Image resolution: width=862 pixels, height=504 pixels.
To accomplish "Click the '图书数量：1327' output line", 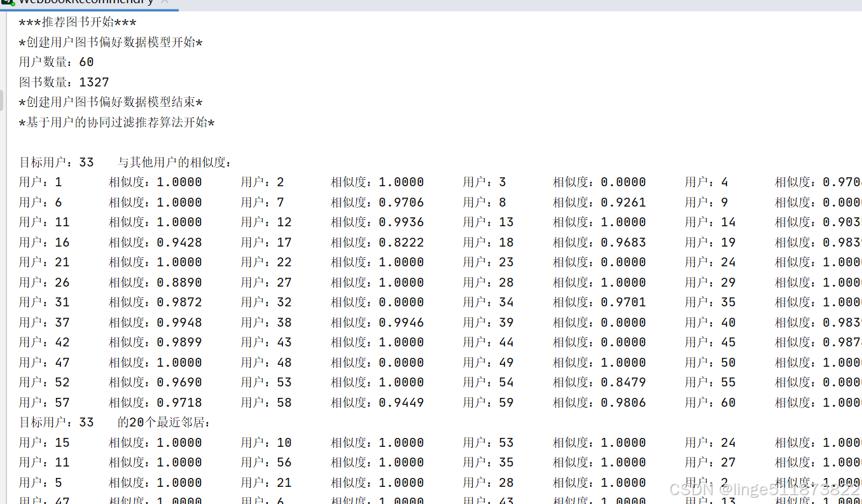I will tap(64, 83).
